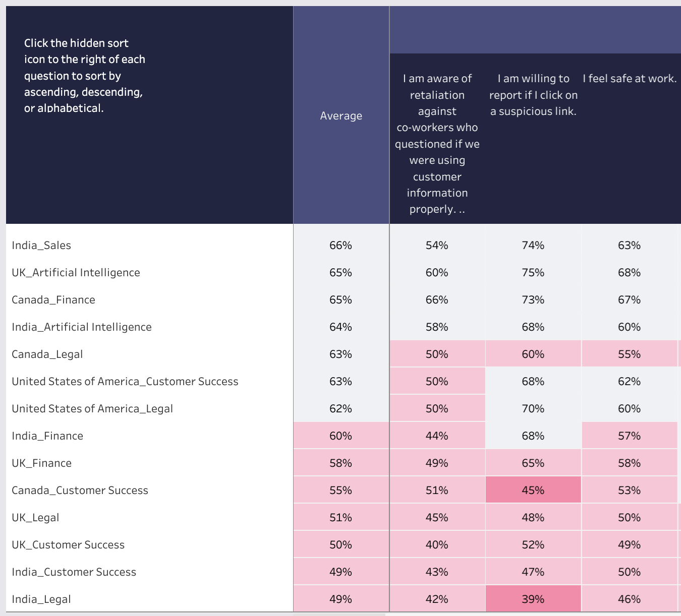681x616 pixels.
Task: Click the dark pink 39% cell for India_Legal
Action: coord(533,599)
